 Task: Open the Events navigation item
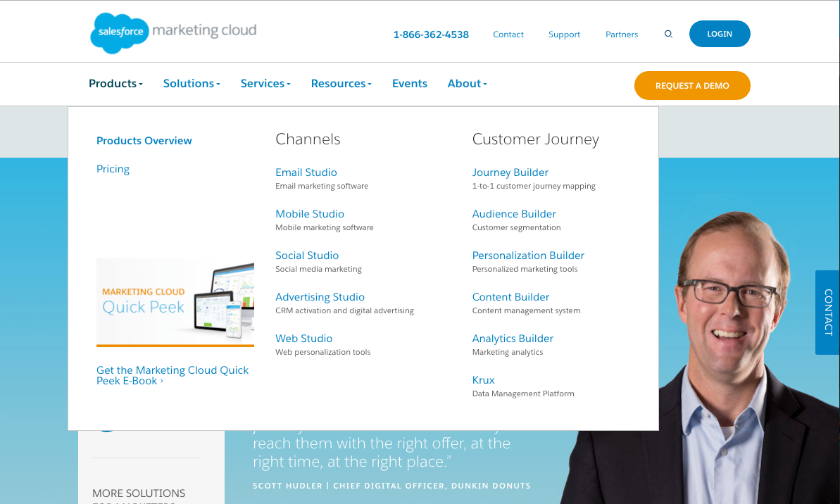tap(409, 84)
